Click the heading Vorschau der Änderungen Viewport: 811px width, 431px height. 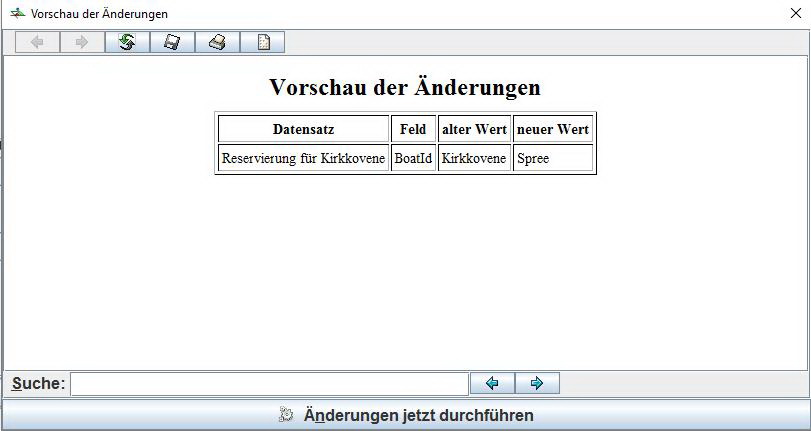pos(405,87)
